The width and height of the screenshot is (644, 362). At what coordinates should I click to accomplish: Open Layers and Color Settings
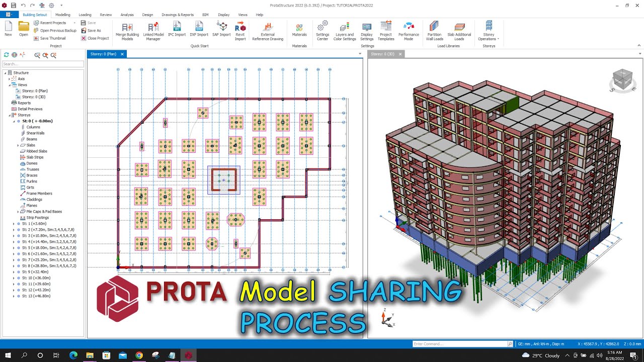click(x=345, y=31)
